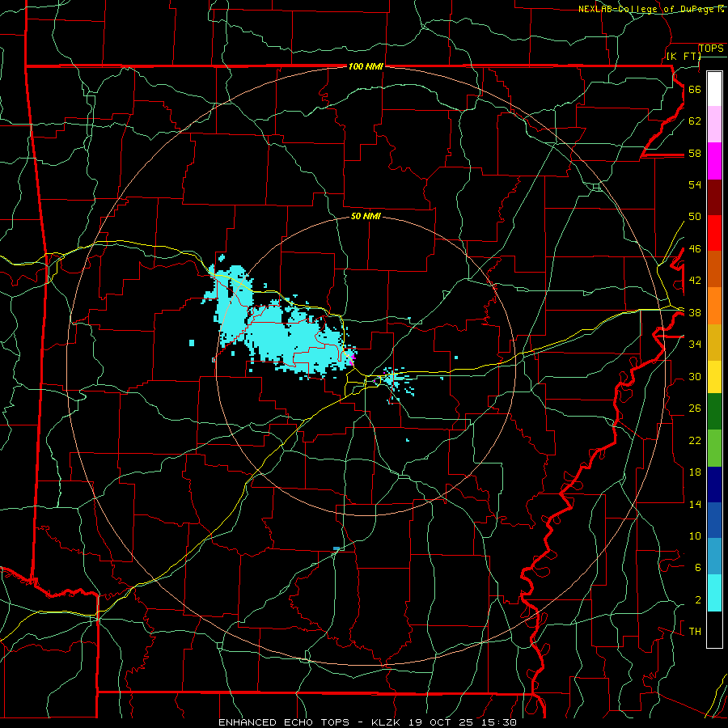The image size is (728, 728).
Task: Click the "6" legend value
Action: (x=698, y=567)
